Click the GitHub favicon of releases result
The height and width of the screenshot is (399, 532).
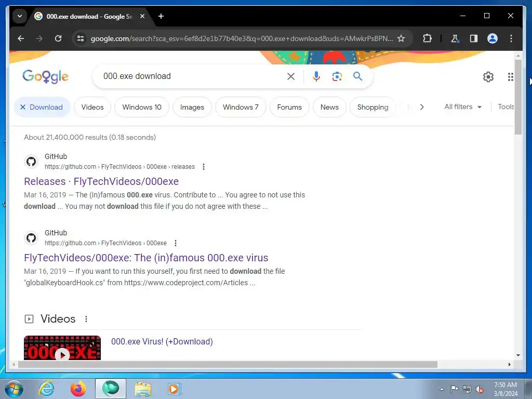31,162
